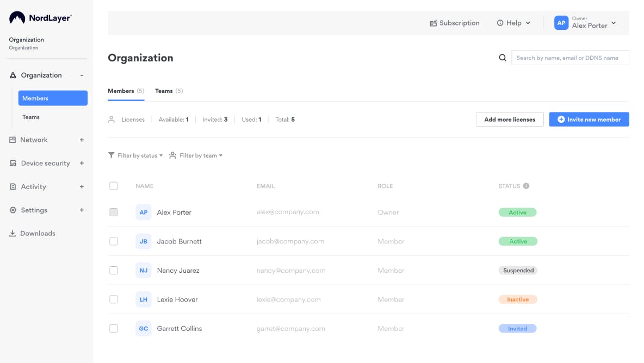Click Alex Porter's AP avatar in header
Screen dimensions: 644x363
point(561,23)
